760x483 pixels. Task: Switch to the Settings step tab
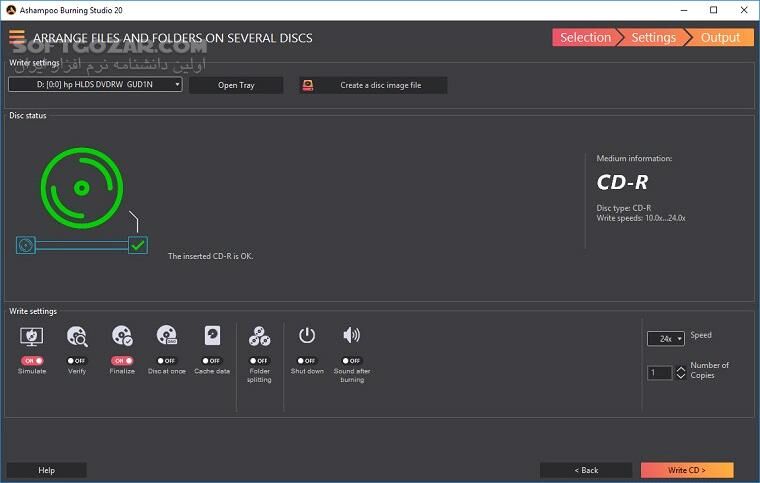point(653,38)
